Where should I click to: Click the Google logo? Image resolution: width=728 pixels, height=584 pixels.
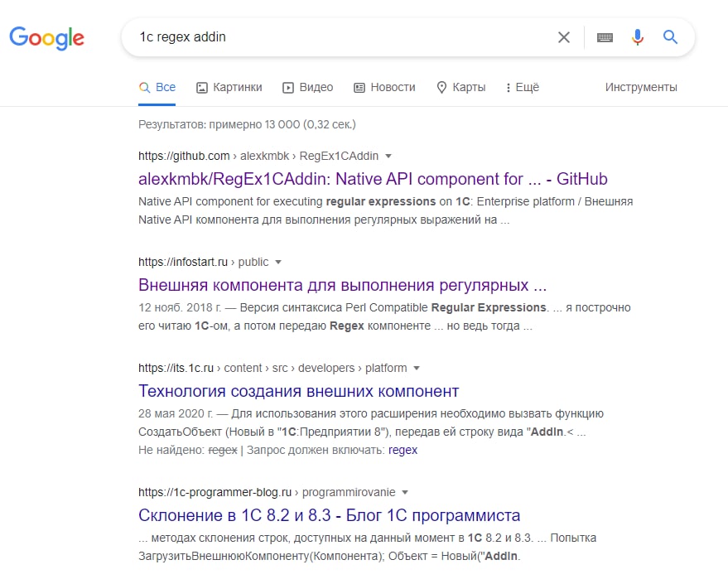tap(47, 37)
